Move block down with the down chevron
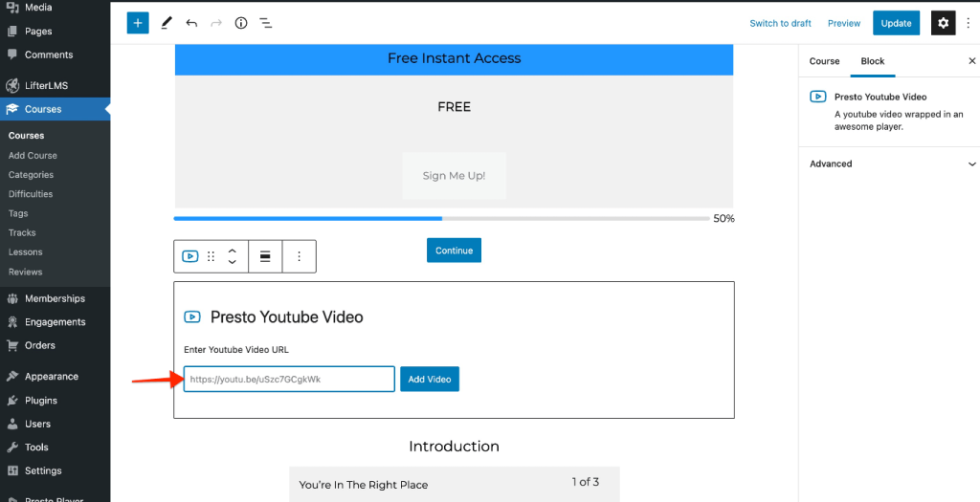980x502 pixels. (232, 262)
